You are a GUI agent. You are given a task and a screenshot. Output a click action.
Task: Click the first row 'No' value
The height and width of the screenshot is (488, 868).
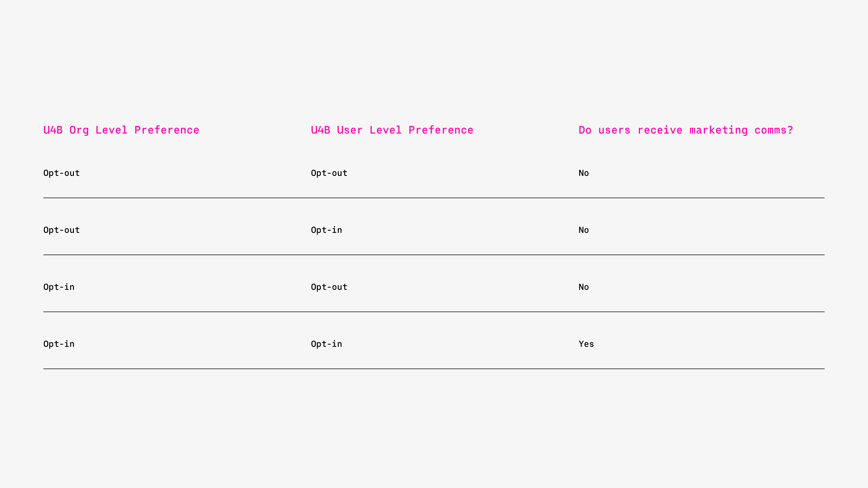click(584, 173)
